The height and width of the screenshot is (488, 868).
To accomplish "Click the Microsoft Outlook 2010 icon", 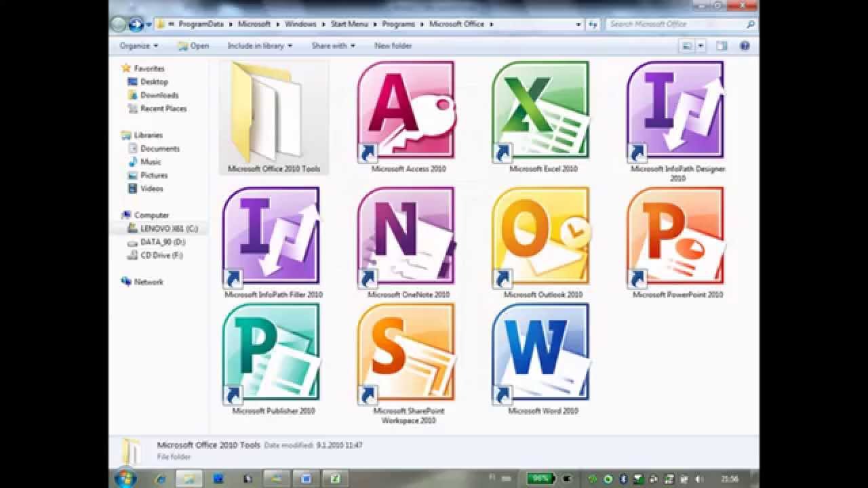I will (x=541, y=236).
